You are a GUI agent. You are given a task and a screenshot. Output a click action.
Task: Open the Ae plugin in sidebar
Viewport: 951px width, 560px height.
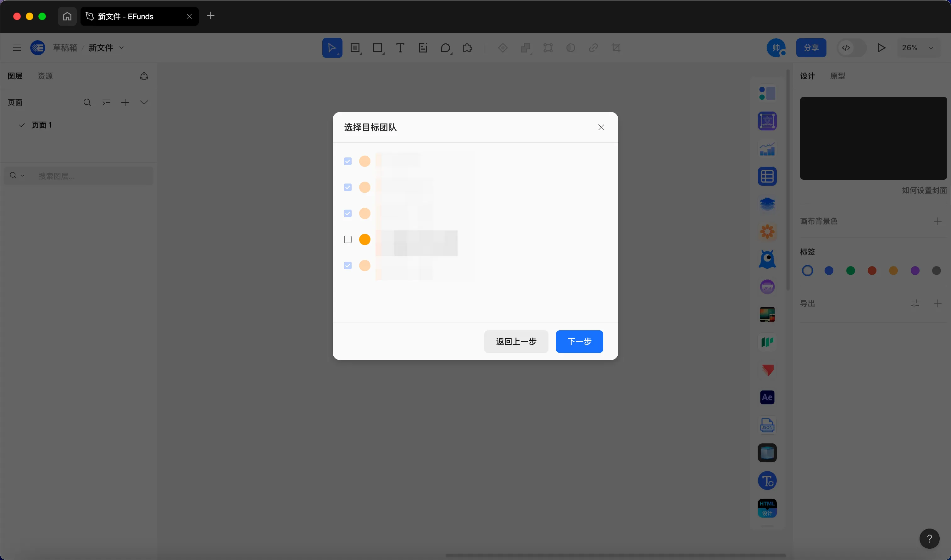[x=767, y=397]
